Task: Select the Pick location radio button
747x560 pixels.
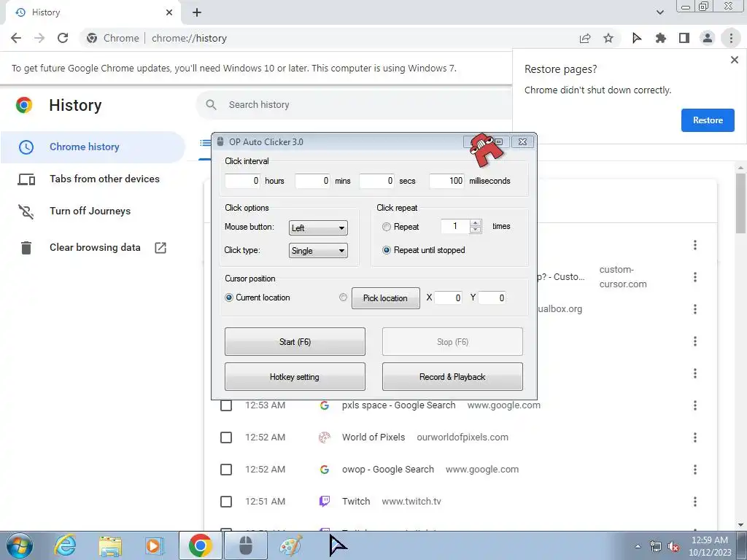Action: tap(343, 297)
